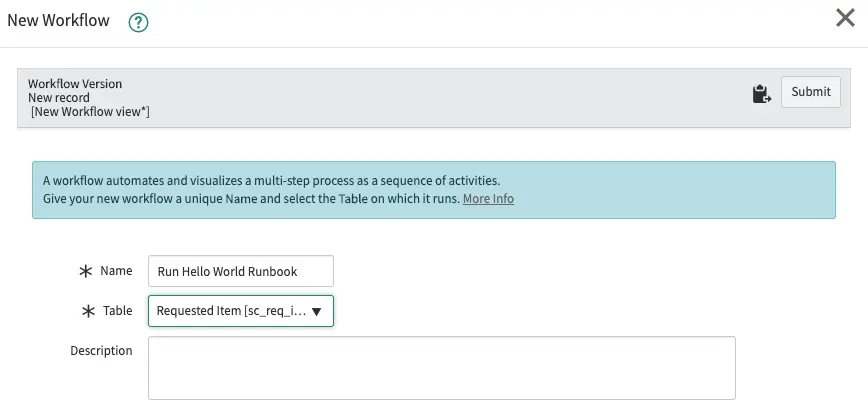Click the Name field label
Screen dimensions: 868x407
[116, 271]
